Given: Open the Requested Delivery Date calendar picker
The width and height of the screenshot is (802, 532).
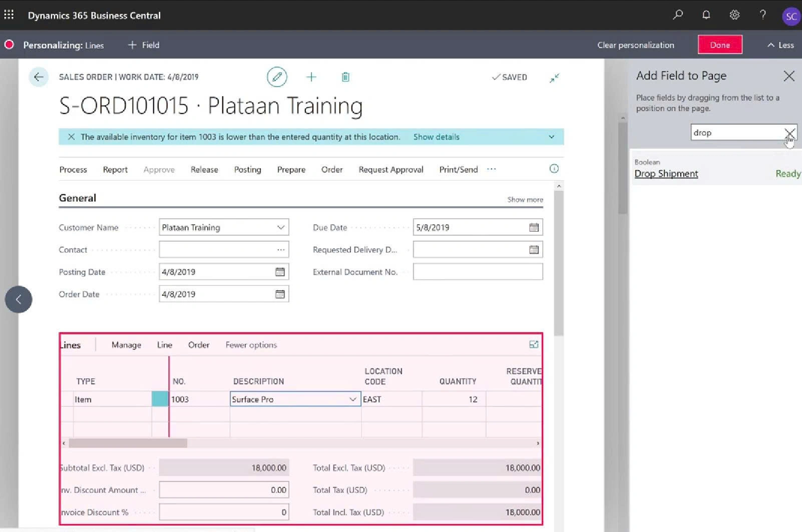Looking at the screenshot, I should (534, 250).
